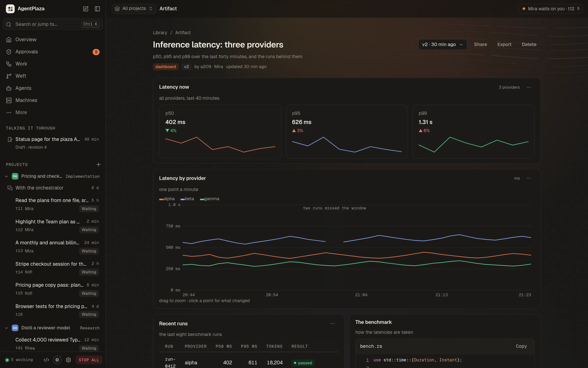Copy the bench.rs code

[x=521, y=346]
